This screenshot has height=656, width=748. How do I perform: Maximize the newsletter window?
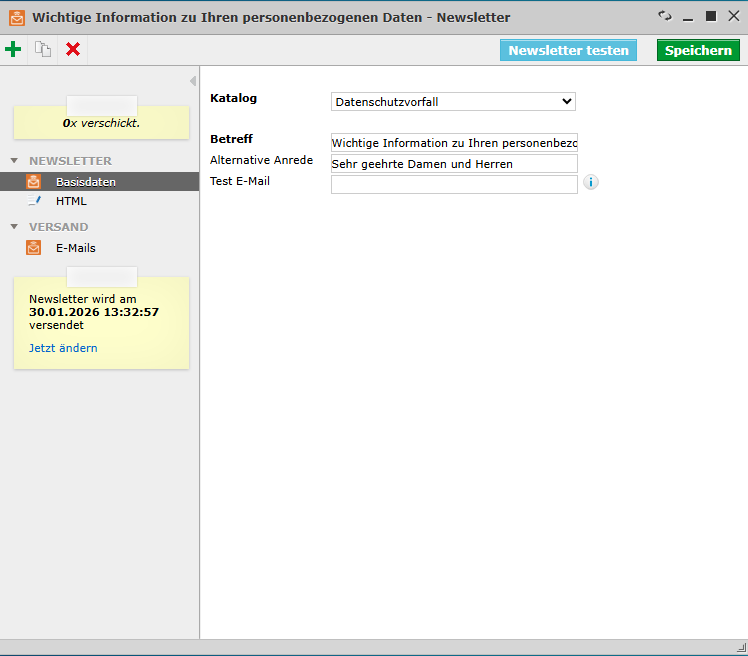(x=711, y=16)
